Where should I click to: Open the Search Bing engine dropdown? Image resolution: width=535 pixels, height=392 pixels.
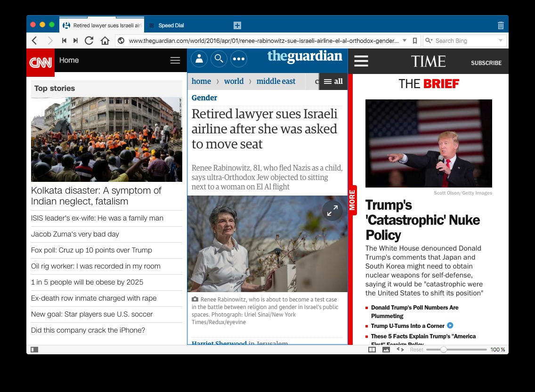pos(501,41)
